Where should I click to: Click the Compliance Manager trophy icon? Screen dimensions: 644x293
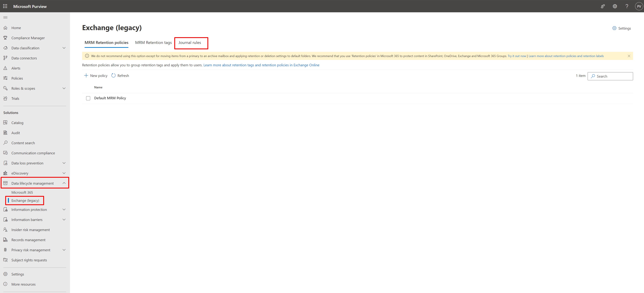[6, 38]
